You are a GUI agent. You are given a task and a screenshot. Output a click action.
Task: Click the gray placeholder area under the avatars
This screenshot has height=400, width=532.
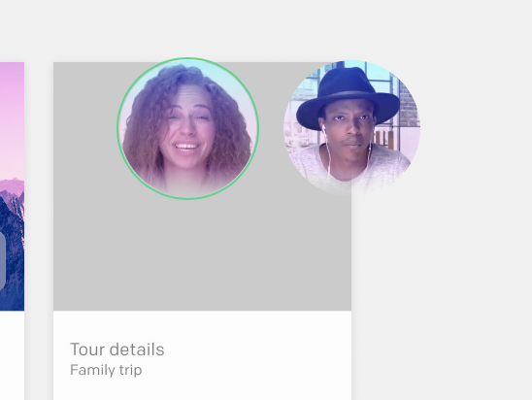point(202,254)
